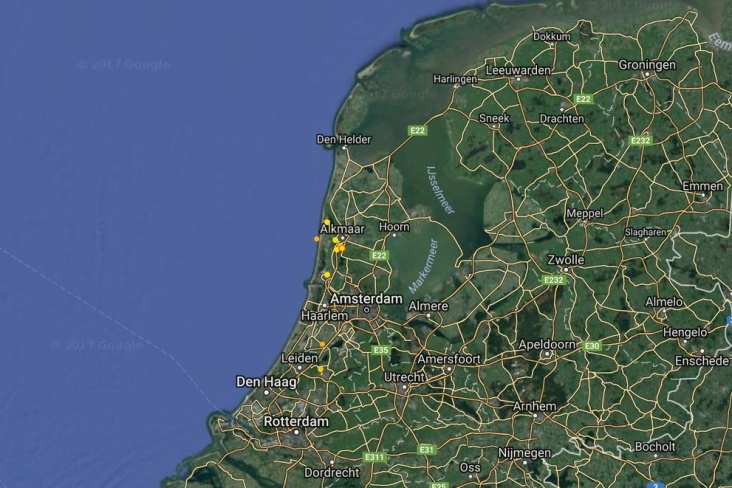Open the bright orange cluster marker southeast of Alkmaar
The image size is (732, 488).
[x=342, y=248]
